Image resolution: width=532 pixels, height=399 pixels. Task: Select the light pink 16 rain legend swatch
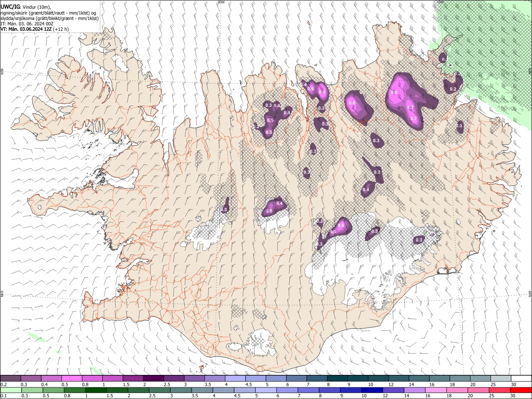436,390
